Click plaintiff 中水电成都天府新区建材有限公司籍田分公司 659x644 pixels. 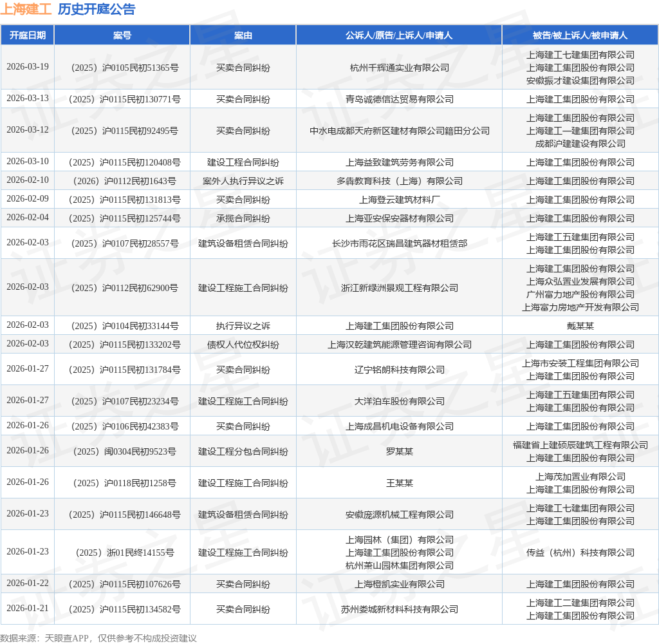(399, 131)
